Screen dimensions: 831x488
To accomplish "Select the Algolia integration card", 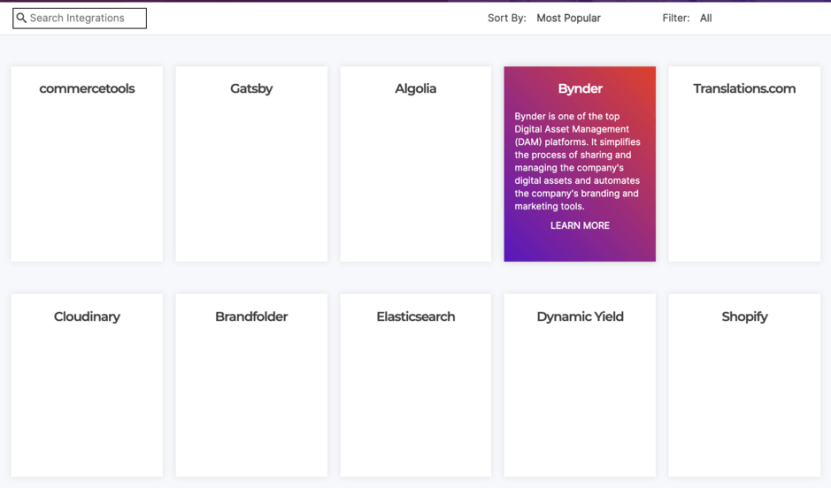I will tap(416, 164).
